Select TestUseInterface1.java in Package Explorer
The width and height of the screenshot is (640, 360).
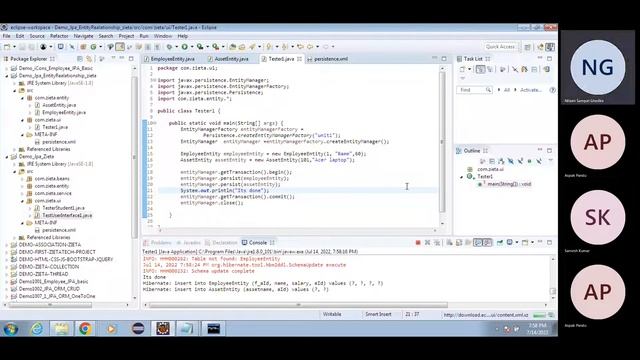(x=67, y=216)
